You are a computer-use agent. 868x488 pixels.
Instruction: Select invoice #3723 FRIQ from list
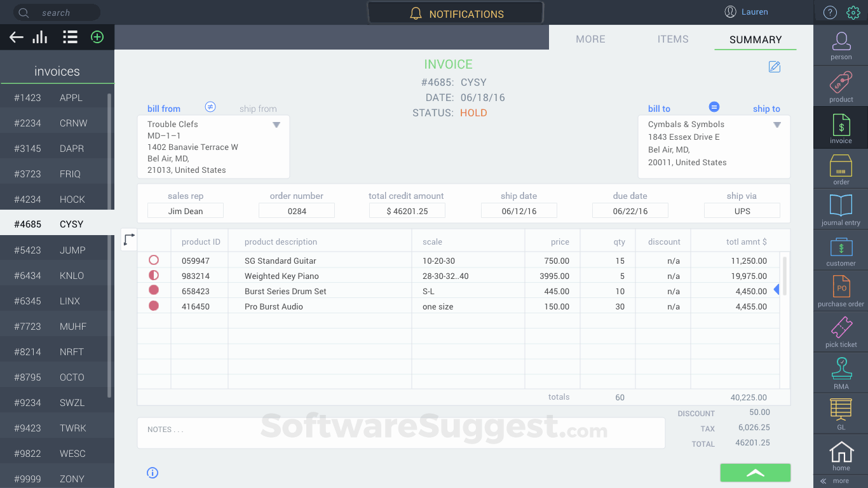click(x=57, y=173)
